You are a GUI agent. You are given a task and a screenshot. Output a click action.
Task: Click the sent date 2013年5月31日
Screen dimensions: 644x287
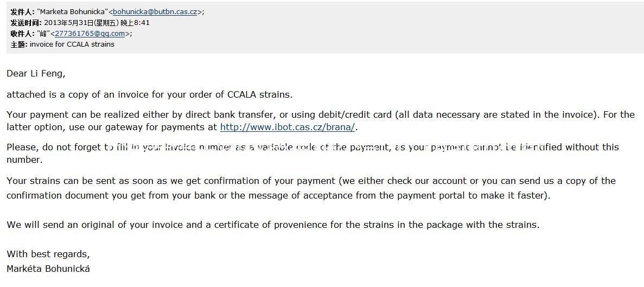point(68,23)
